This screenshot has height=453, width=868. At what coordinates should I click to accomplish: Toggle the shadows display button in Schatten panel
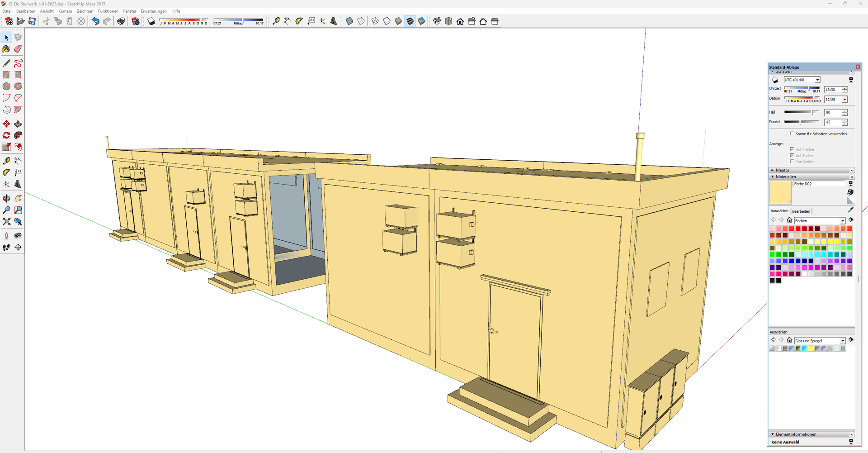pyautogui.click(x=775, y=80)
